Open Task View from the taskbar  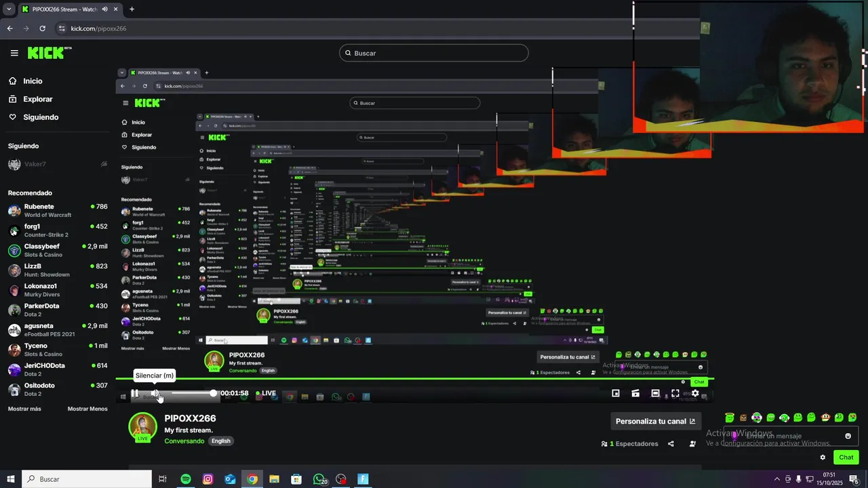pos(163,479)
